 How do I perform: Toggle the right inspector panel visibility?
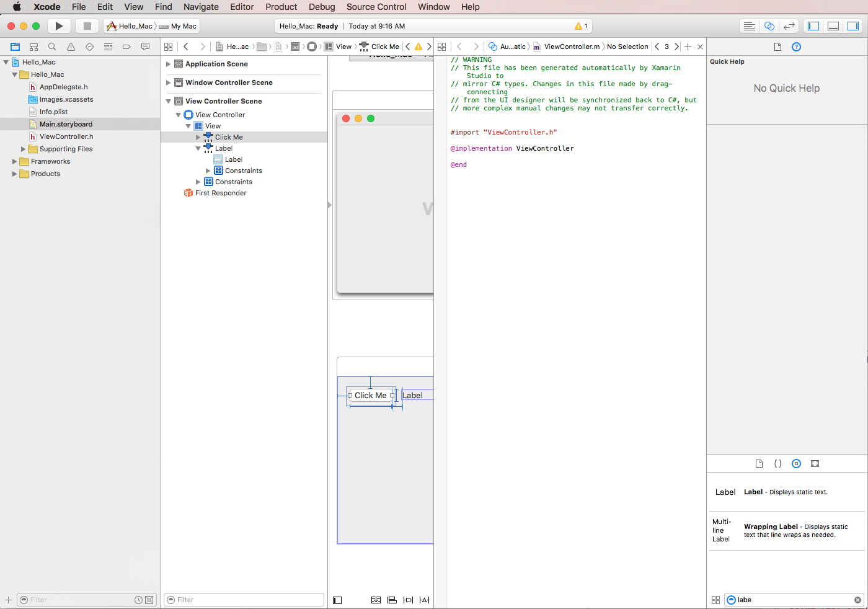coord(852,25)
